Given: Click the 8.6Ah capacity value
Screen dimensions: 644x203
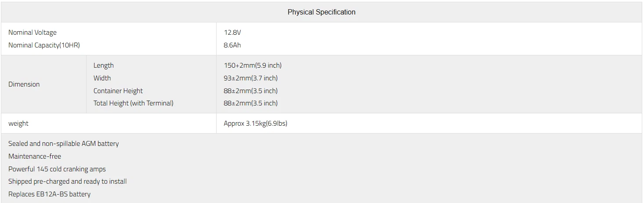Looking at the screenshot, I should tap(232, 45).
